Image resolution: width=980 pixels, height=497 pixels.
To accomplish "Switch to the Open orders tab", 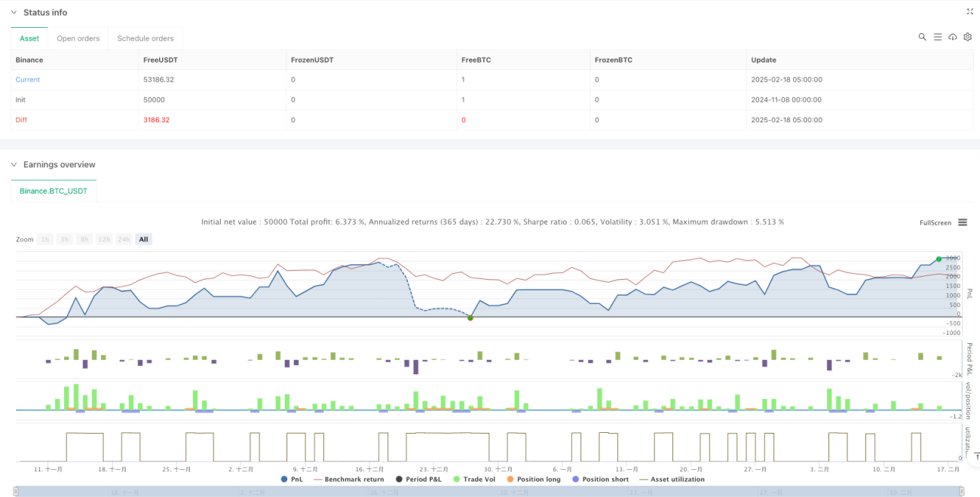I will pos(78,38).
